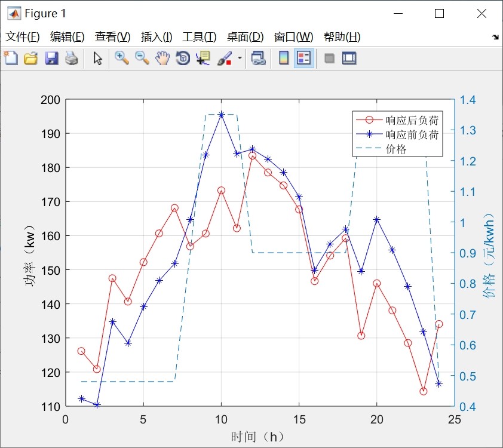503x448 pixels.
Task: Open file using the folder toolbar icon
Action: pos(31,59)
